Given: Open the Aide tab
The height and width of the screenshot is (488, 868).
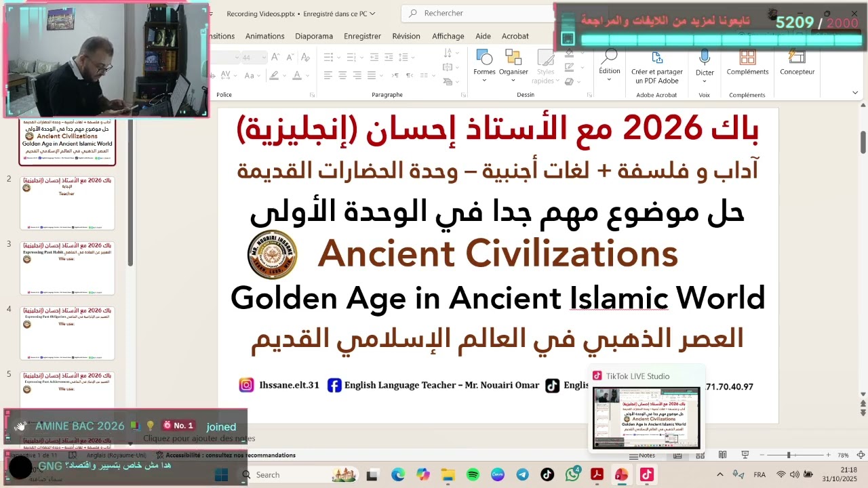Looking at the screenshot, I should [x=483, y=36].
